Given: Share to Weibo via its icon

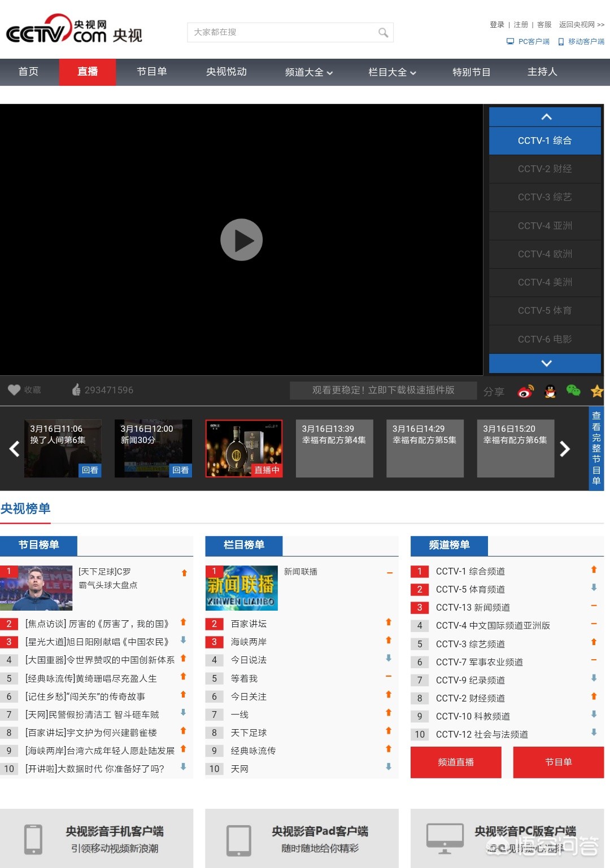Looking at the screenshot, I should (525, 391).
